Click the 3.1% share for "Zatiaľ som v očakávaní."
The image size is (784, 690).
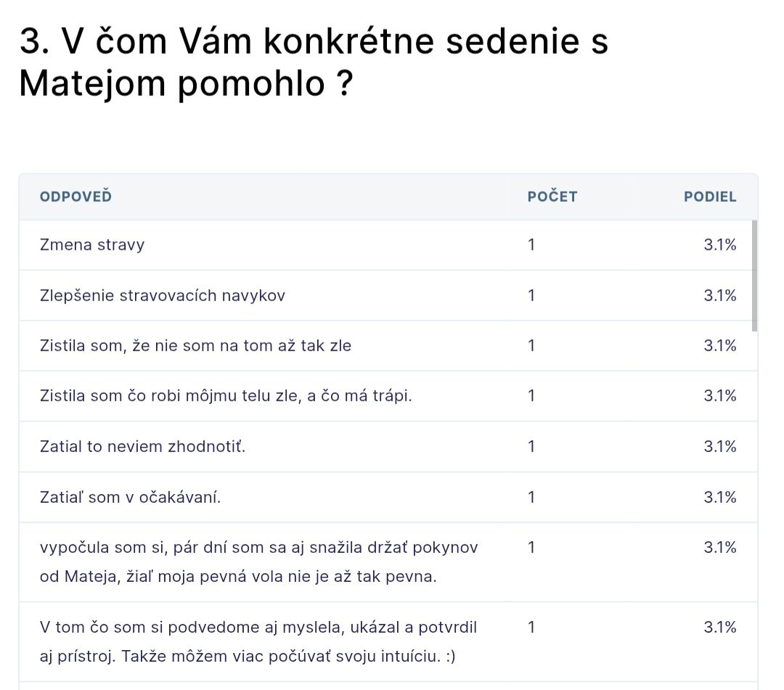(719, 497)
